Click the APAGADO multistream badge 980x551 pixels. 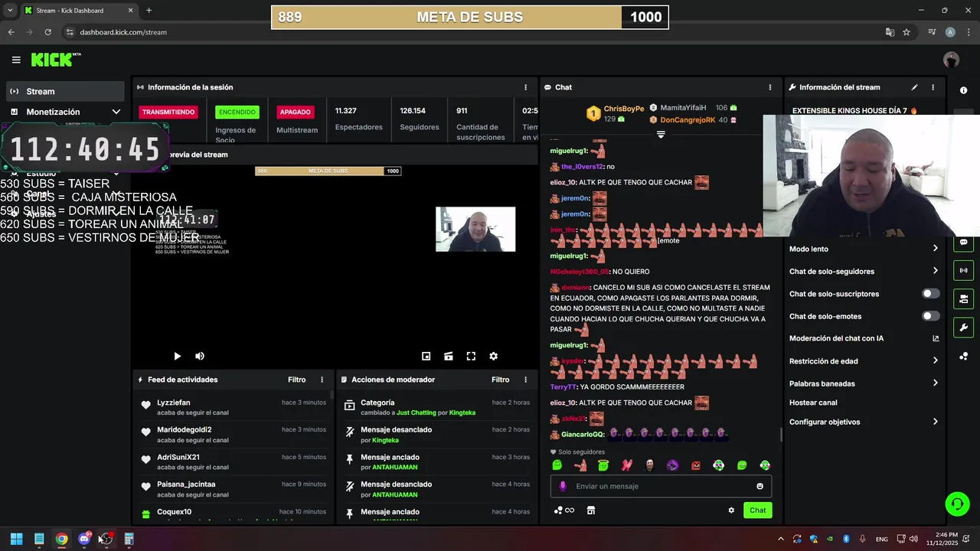click(x=295, y=112)
